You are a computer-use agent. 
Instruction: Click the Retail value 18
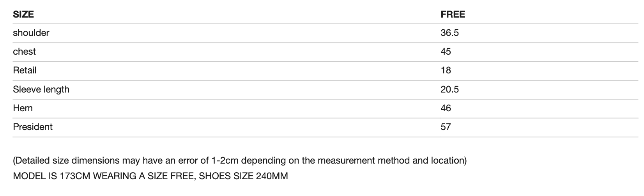(x=446, y=70)
